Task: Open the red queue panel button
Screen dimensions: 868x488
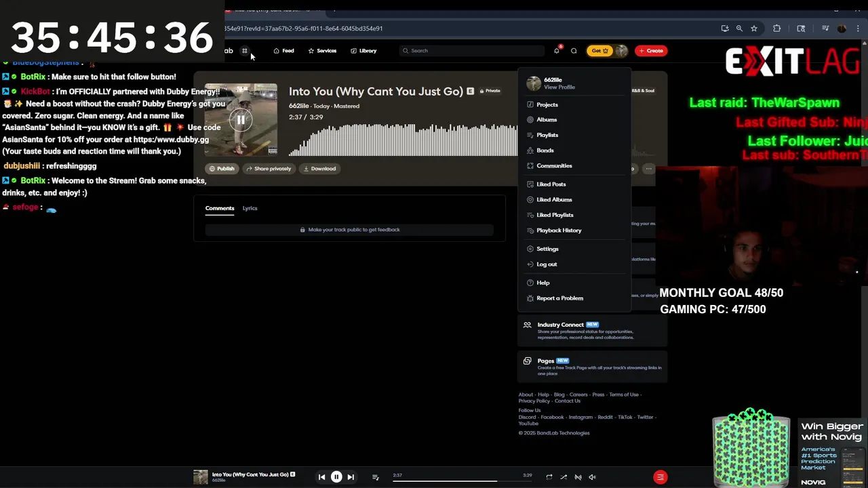Action: tap(660, 477)
